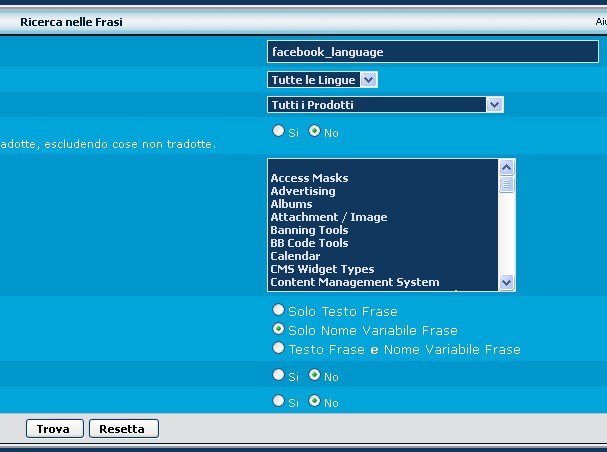
Task: Select Content Management System list entry
Action: pos(354,282)
